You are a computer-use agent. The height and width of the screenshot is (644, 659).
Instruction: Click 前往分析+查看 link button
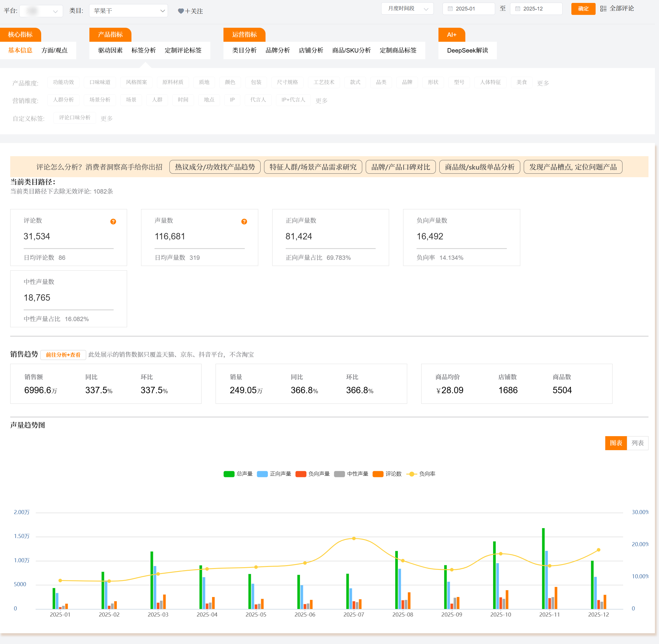[x=63, y=354]
